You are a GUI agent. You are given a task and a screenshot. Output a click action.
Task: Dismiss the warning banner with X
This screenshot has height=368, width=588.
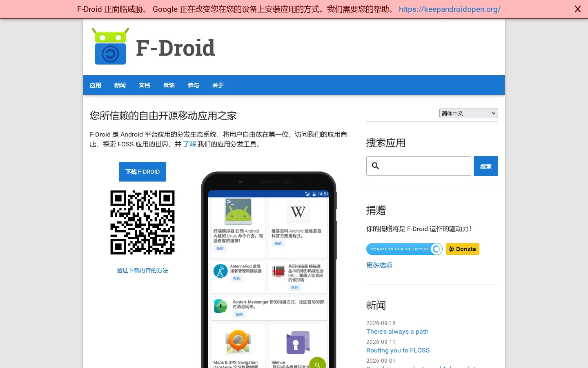click(x=577, y=9)
